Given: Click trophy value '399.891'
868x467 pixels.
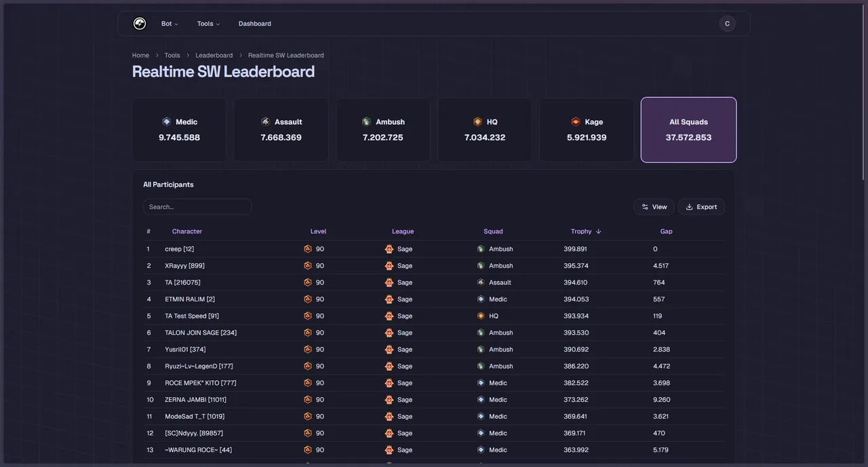Looking at the screenshot, I should click(x=576, y=249).
